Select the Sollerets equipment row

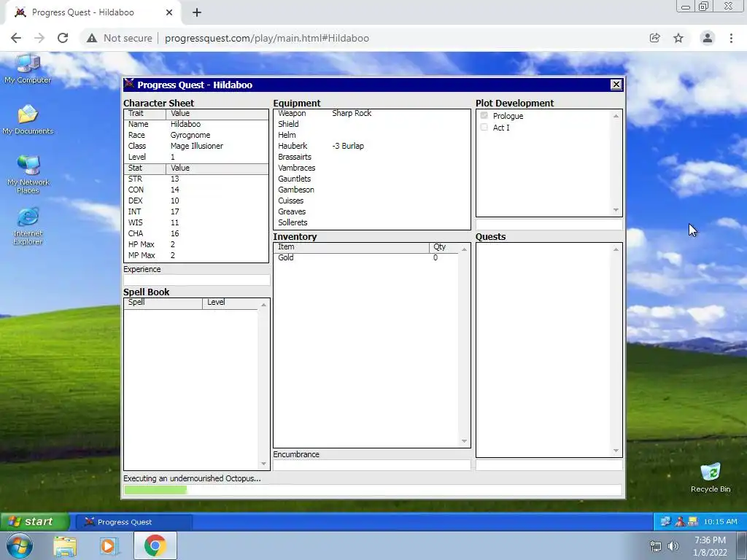click(x=371, y=223)
